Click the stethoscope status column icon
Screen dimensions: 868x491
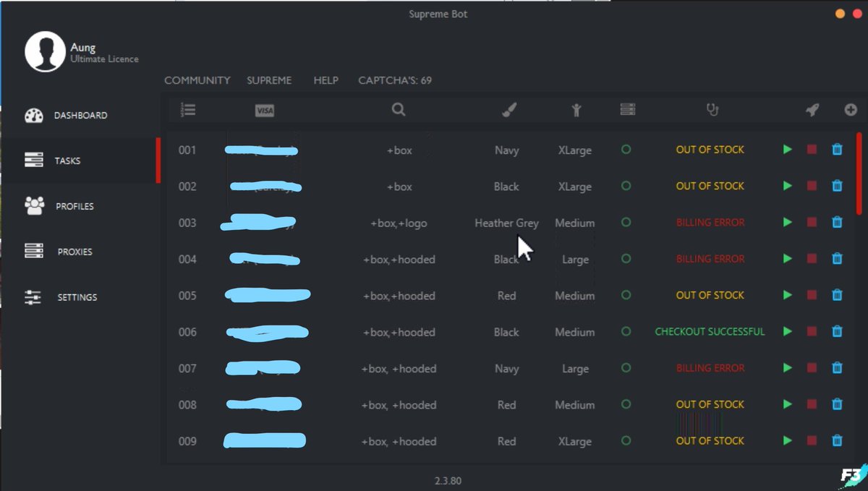pos(712,110)
